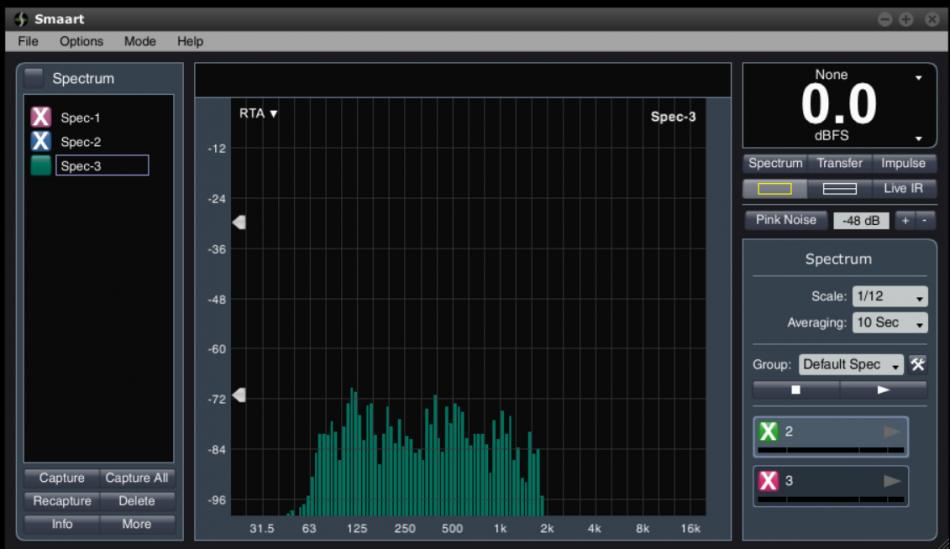The height and width of the screenshot is (549, 950).
Task: Toggle the Spec-2 blue X visibility icon
Action: (41, 141)
